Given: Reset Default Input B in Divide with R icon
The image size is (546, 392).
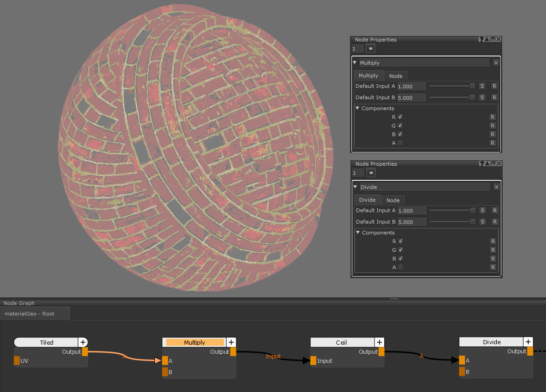Looking at the screenshot, I should tap(494, 222).
